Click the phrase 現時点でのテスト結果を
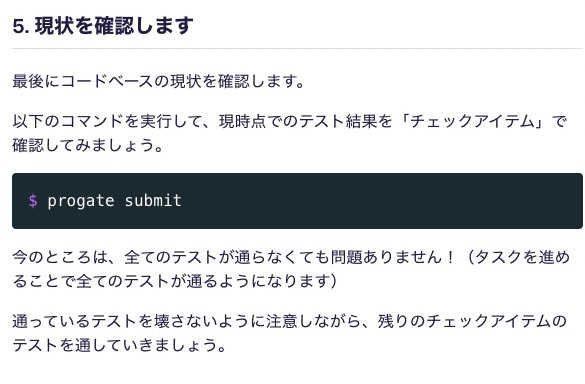 tap(305, 121)
